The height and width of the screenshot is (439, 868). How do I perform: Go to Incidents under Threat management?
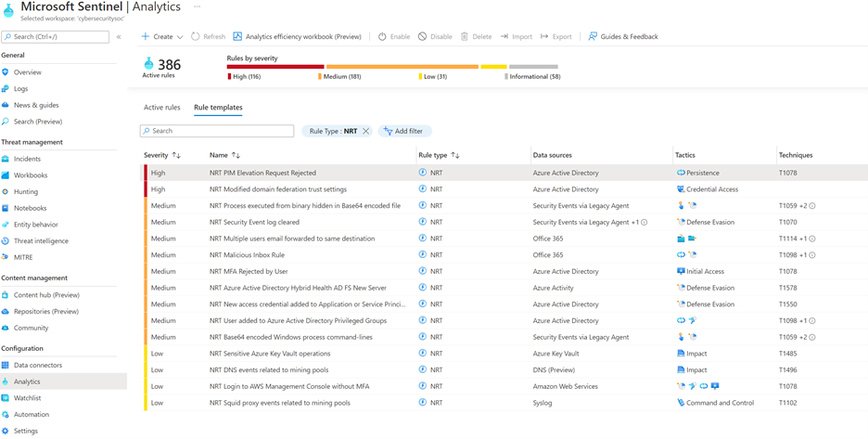click(x=27, y=159)
